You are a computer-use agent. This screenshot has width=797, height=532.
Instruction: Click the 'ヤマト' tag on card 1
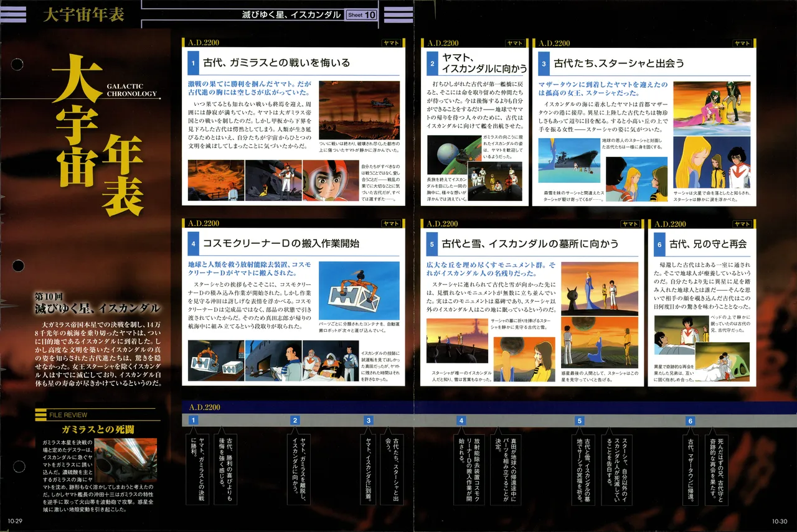click(x=391, y=43)
